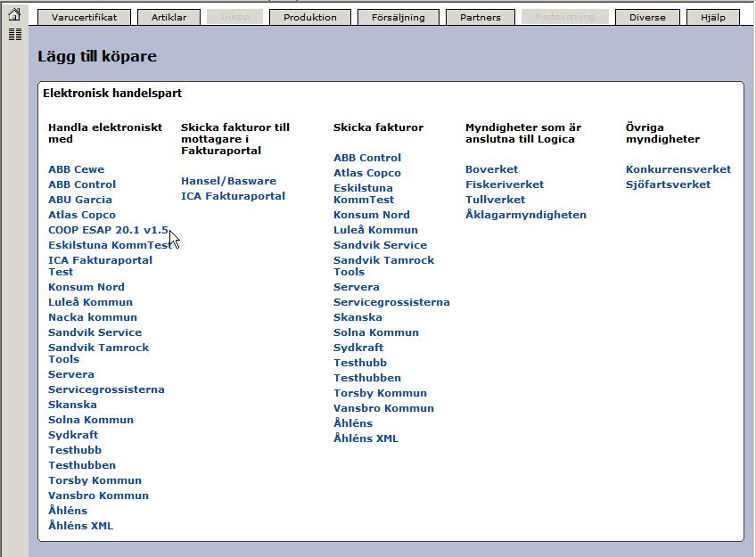756x557 pixels.
Task: Open the Försäljning menu
Action: pos(399,17)
